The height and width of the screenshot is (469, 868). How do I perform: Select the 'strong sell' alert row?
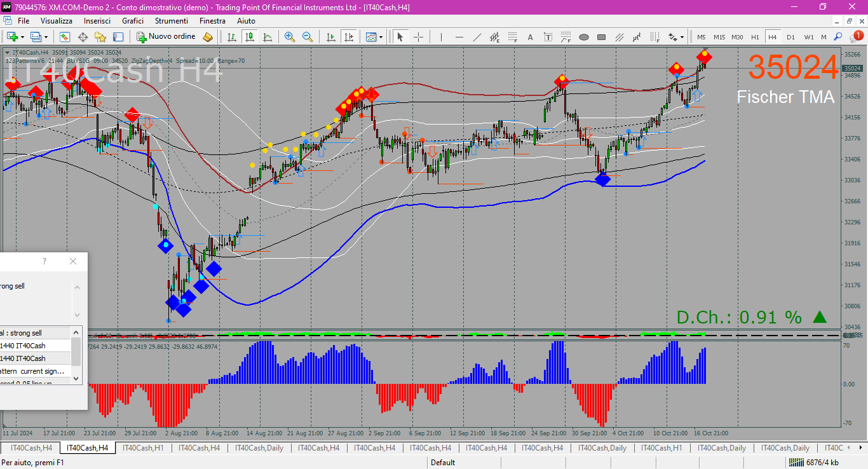(36, 333)
